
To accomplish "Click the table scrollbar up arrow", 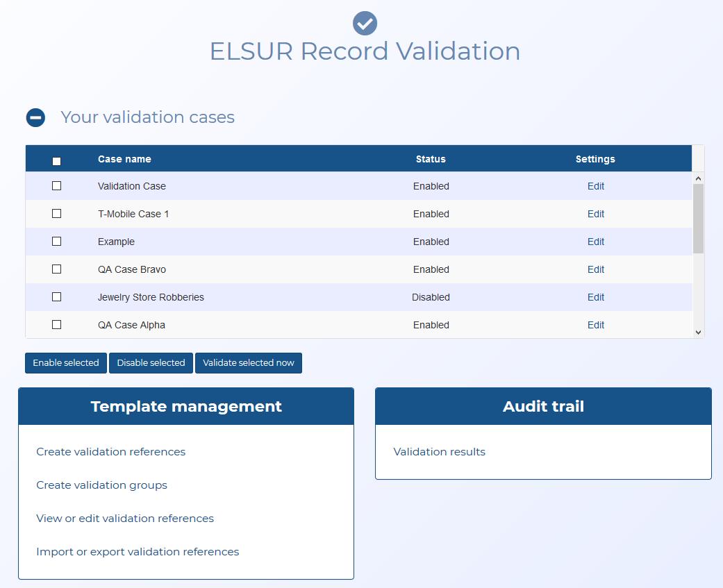I will click(x=698, y=178).
